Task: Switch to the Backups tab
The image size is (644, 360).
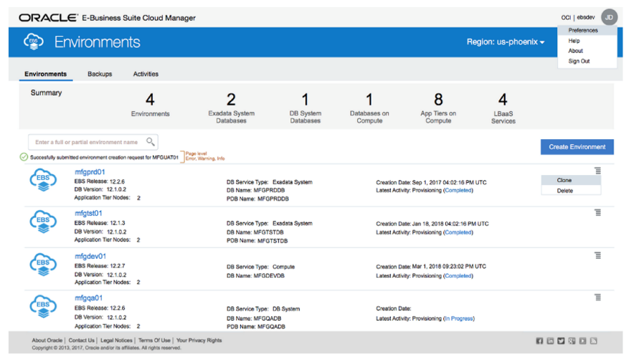Action: [100, 74]
